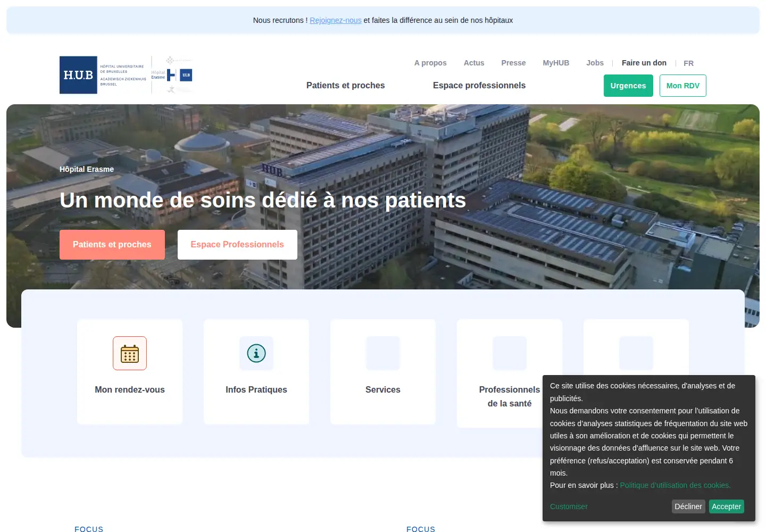Screen dimensions: 766x532
Task: Click the Mon rendez-vous label
Action: (x=130, y=389)
